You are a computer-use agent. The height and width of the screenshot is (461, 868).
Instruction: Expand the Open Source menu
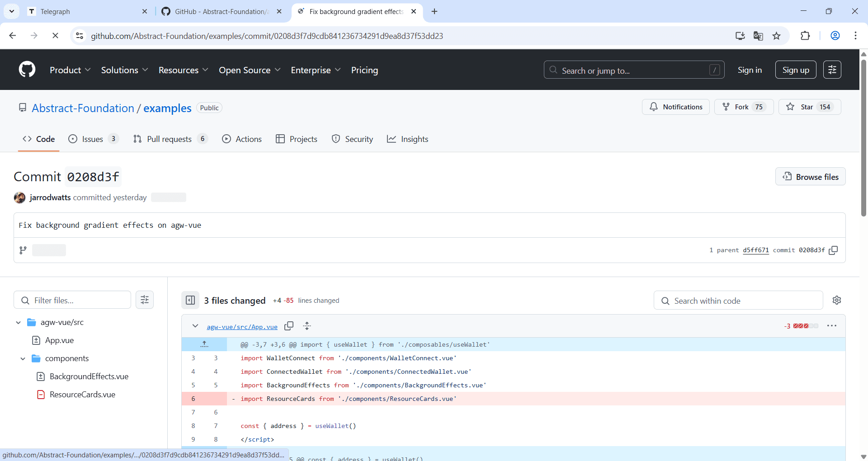coord(250,70)
